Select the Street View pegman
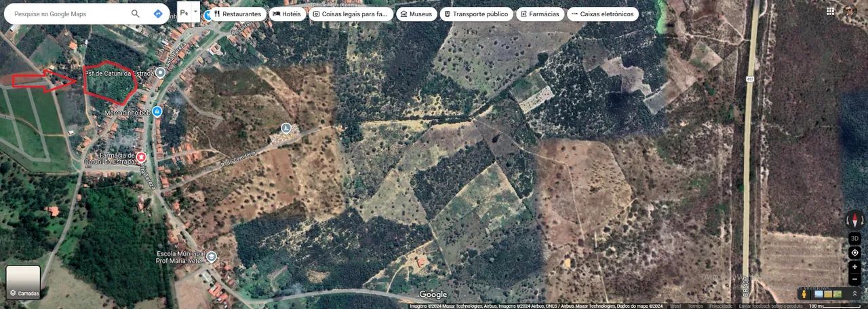 (804, 293)
